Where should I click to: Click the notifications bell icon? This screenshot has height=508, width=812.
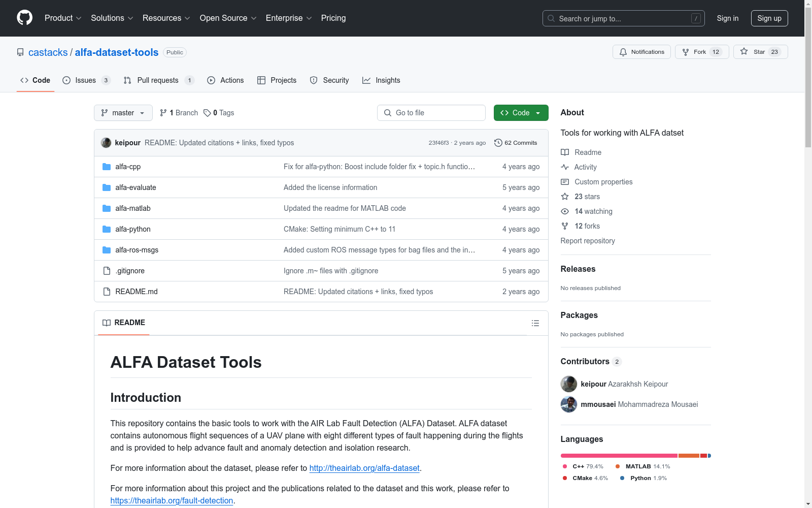pyautogui.click(x=623, y=52)
